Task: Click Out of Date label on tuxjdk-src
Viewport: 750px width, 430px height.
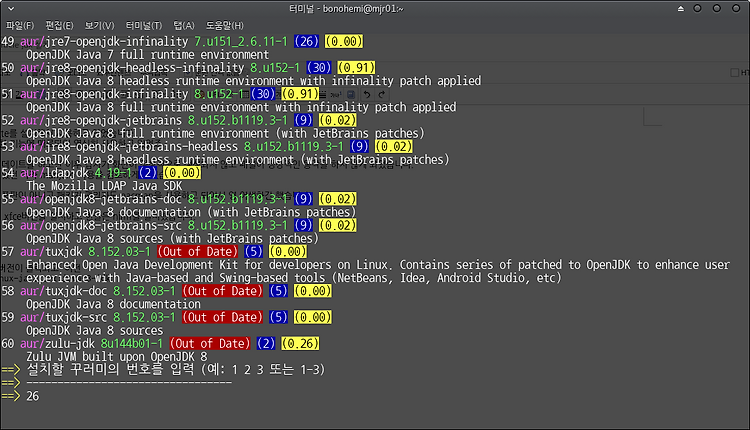Action: pyautogui.click(x=222, y=318)
